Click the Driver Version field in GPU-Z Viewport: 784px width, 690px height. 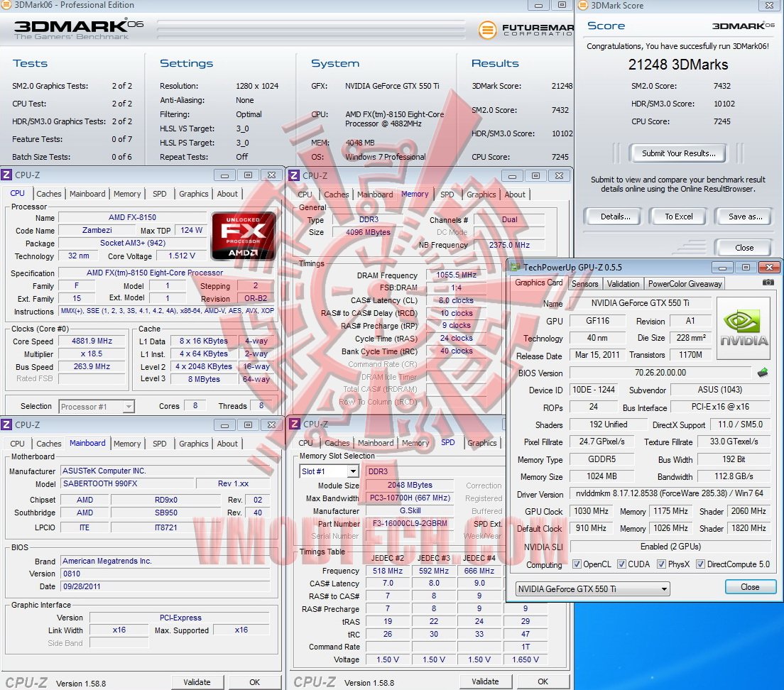tap(669, 493)
